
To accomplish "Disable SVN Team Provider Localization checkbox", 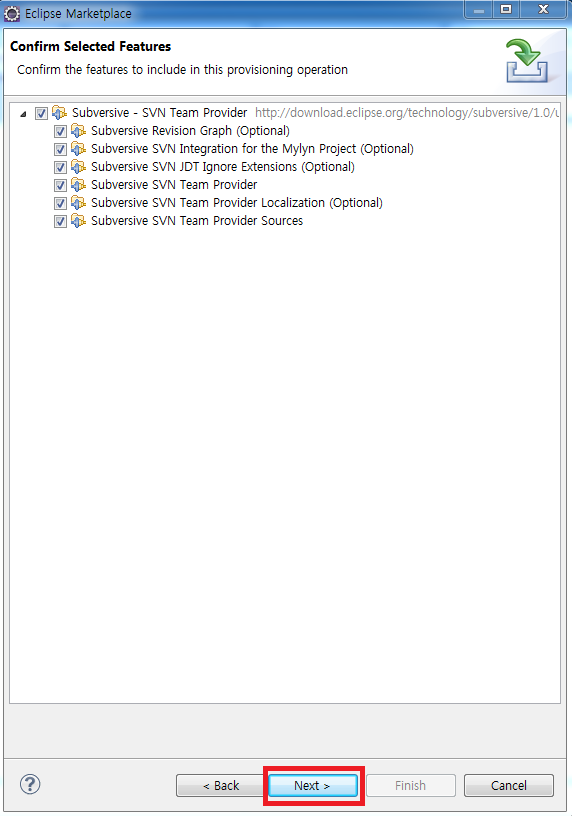I will pyautogui.click(x=60, y=203).
